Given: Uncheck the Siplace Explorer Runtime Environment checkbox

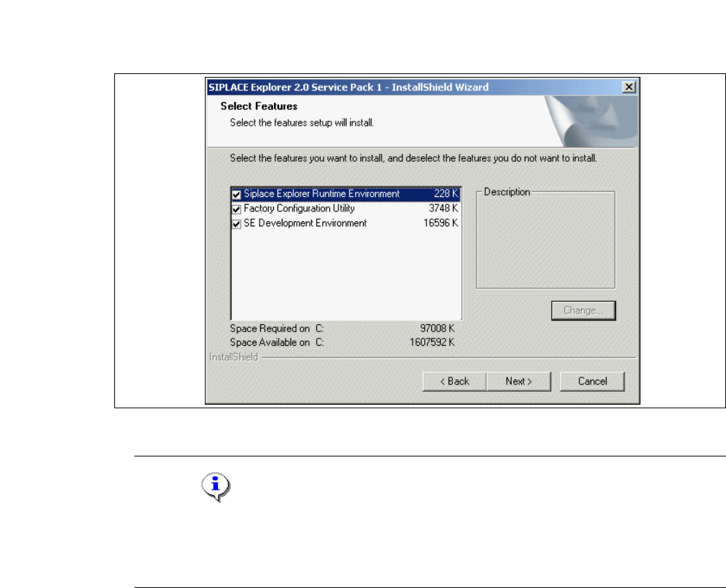Looking at the screenshot, I should [236, 195].
